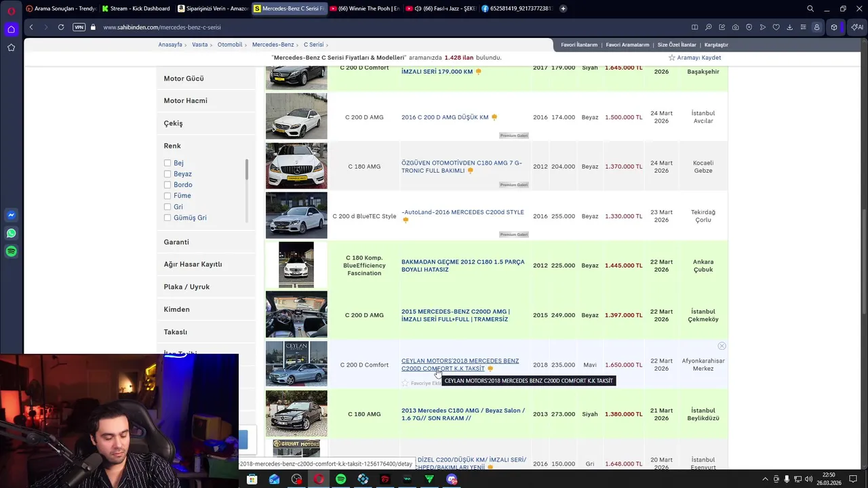Open the Easy Setup sliders icon
The width and height of the screenshot is (868, 488).
(x=803, y=27)
